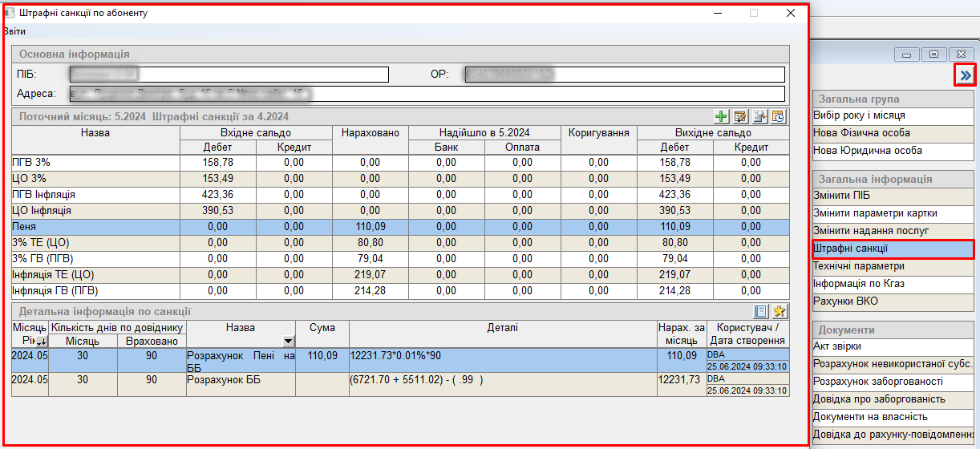Open the edit table icon with pencil
This screenshot has width=980, height=449.
[x=741, y=117]
